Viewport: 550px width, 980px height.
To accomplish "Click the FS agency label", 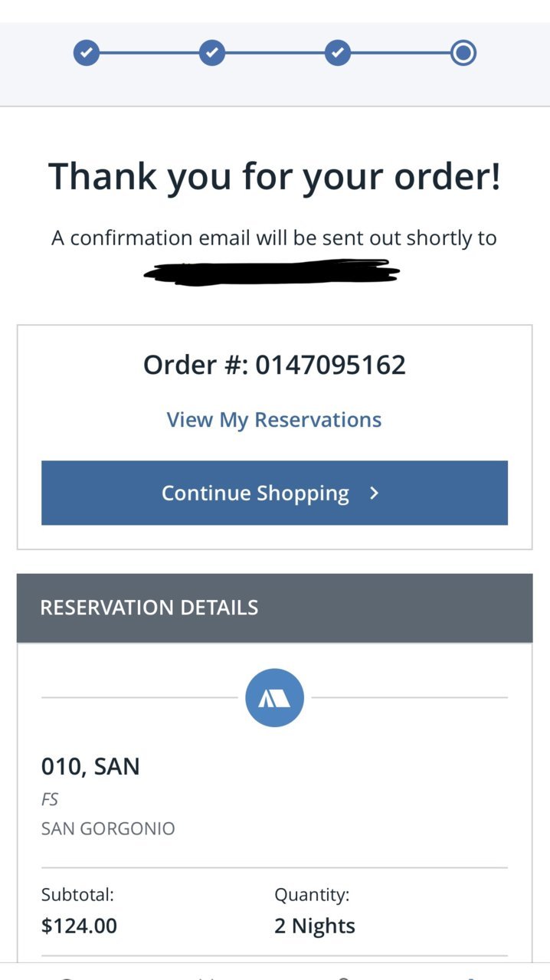I will pos(50,799).
